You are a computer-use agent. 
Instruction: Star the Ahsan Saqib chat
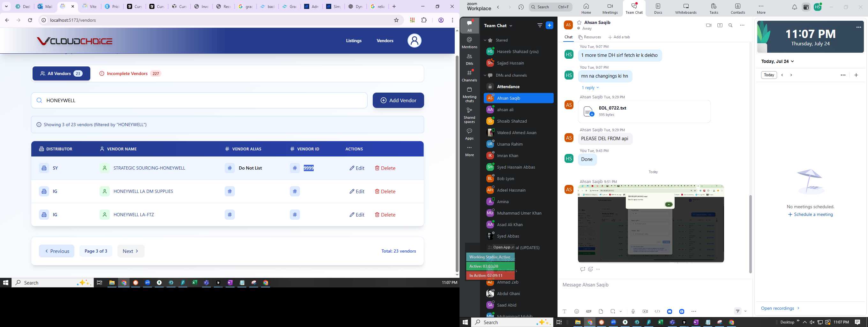(x=579, y=23)
